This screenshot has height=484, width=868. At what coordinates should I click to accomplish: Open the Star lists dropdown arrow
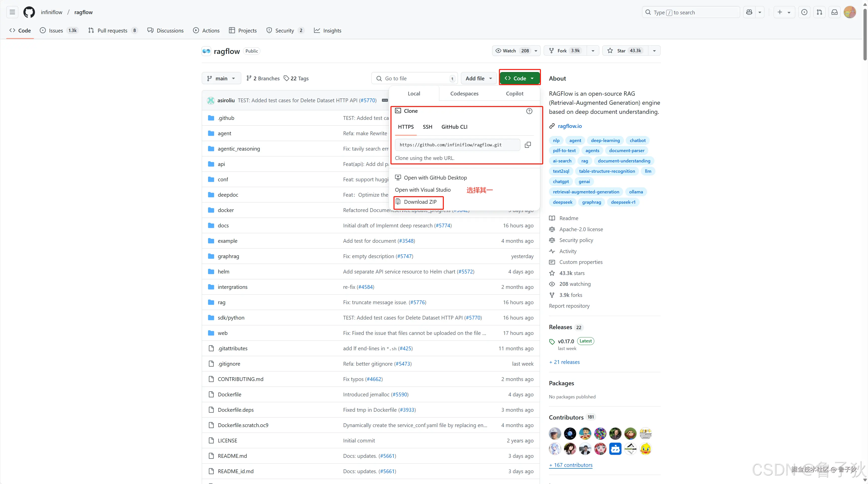654,51
